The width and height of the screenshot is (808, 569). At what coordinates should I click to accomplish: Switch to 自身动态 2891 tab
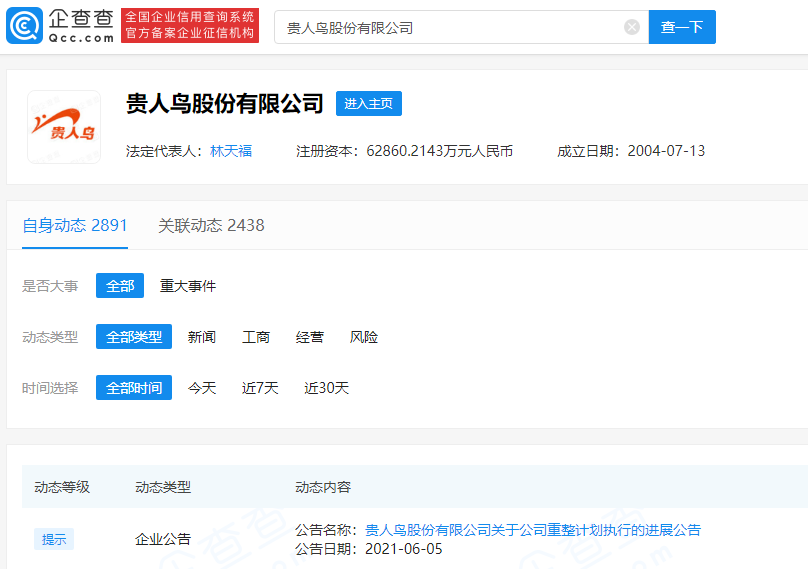point(75,225)
